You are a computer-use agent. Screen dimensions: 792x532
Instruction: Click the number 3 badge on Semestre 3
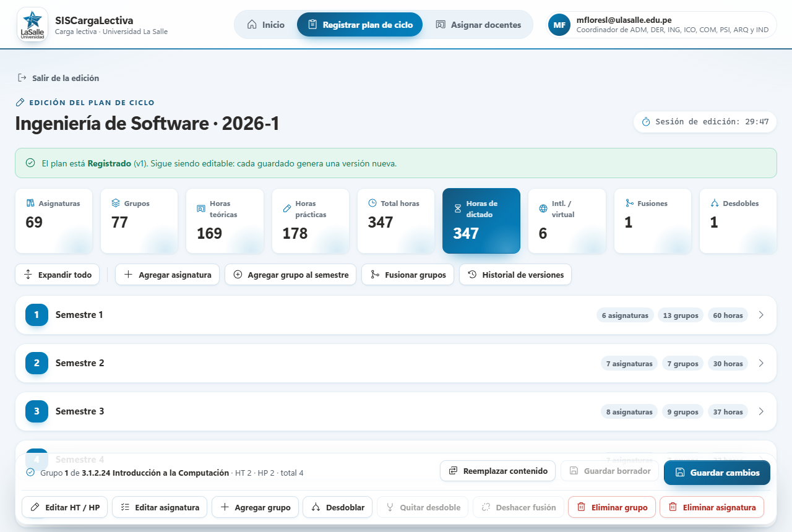point(37,411)
